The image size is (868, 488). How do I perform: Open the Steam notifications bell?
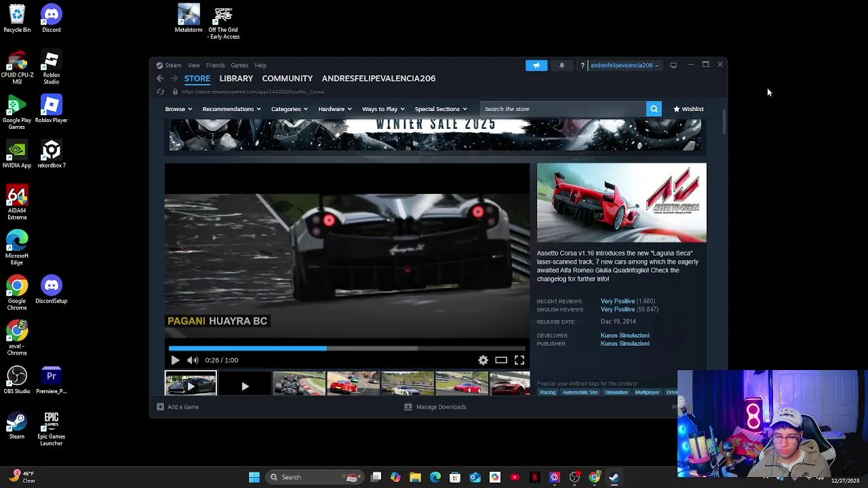coord(561,66)
